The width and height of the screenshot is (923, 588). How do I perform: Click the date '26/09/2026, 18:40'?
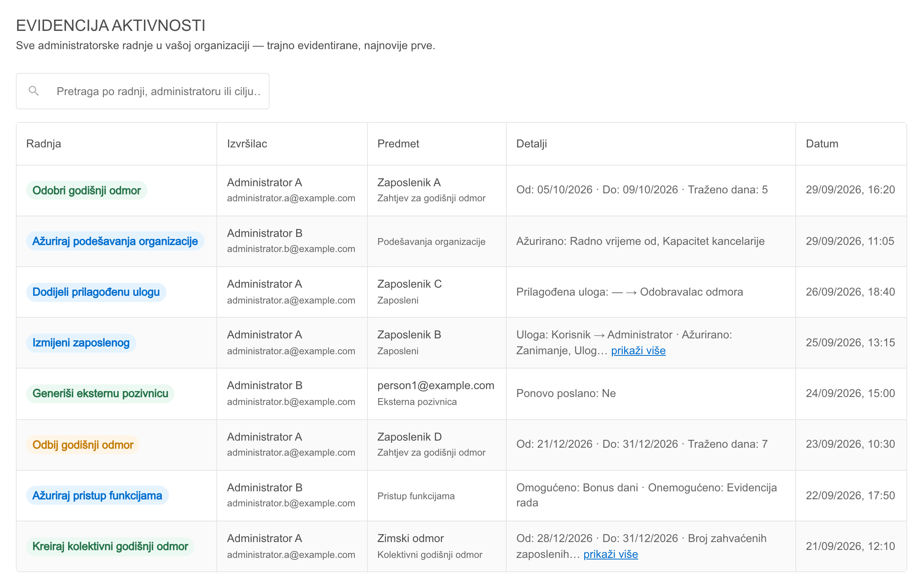pos(850,292)
